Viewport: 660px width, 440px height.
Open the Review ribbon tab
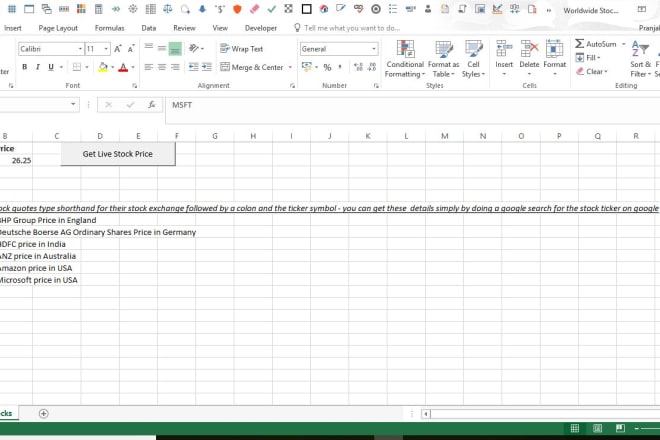pos(184,28)
